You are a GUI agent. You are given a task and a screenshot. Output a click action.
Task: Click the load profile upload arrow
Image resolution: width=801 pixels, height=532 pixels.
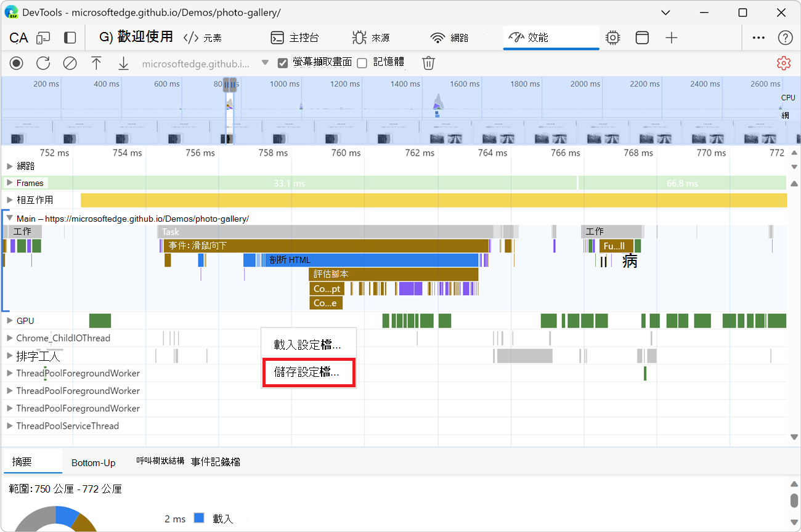96,63
